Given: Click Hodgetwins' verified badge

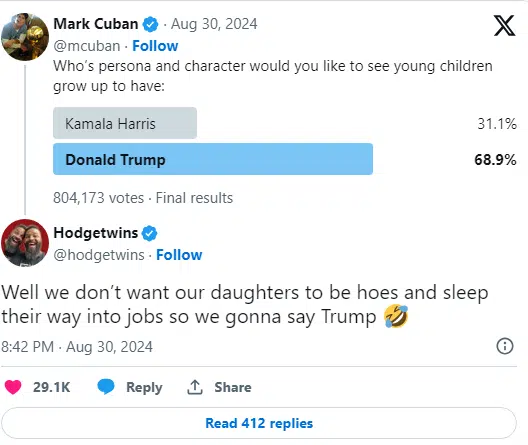Looking at the screenshot, I should point(150,233).
